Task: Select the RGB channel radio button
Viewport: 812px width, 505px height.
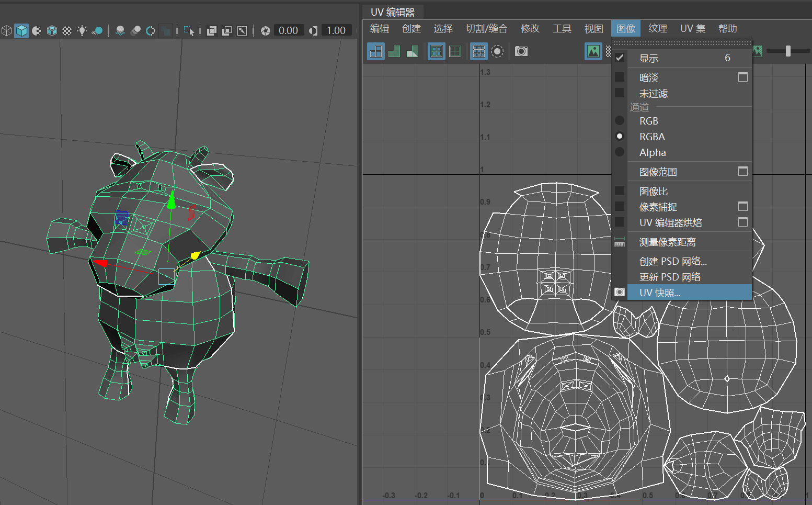Action: (x=620, y=120)
